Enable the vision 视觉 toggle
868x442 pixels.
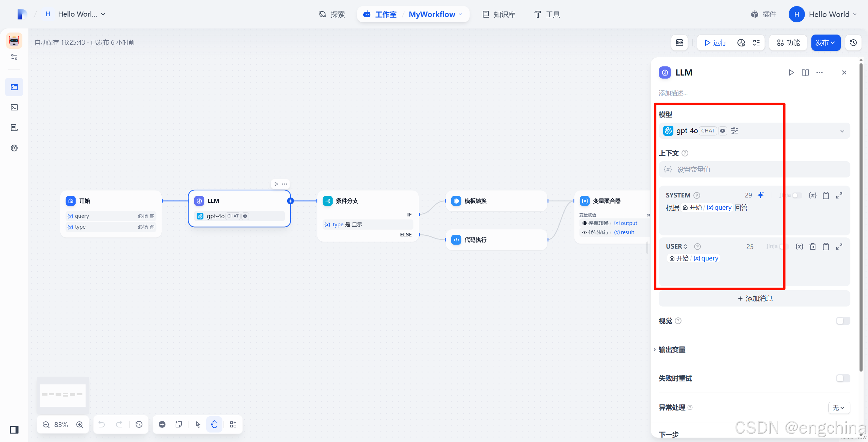[x=843, y=321]
